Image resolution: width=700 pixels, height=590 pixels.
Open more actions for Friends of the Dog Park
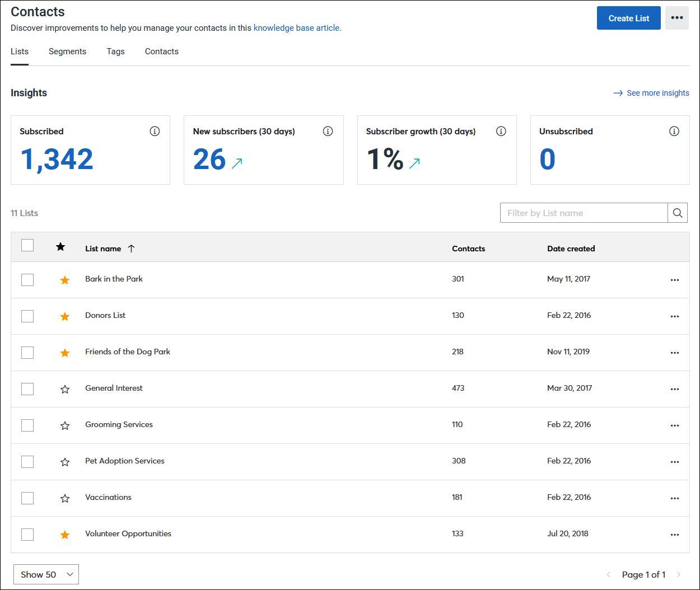pyautogui.click(x=675, y=353)
